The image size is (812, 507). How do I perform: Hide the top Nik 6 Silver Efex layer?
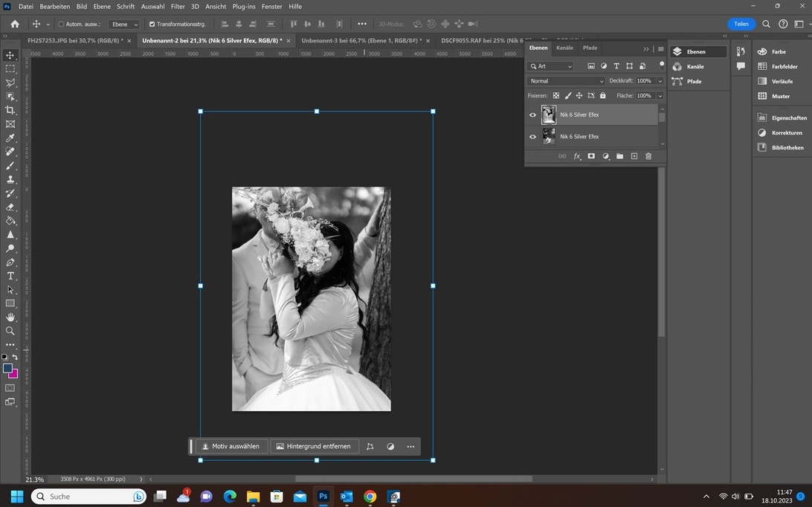click(x=532, y=115)
